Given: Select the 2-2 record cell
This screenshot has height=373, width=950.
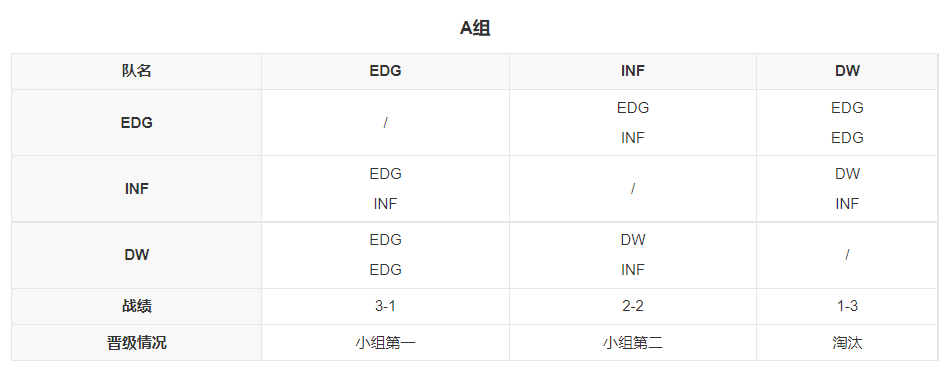Looking at the screenshot, I should (633, 306).
